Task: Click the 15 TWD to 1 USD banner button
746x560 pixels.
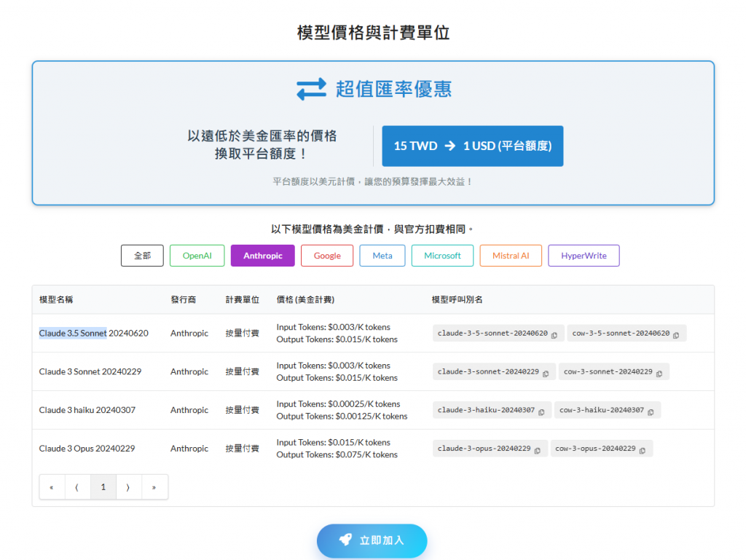Action: tap(472, 146)
